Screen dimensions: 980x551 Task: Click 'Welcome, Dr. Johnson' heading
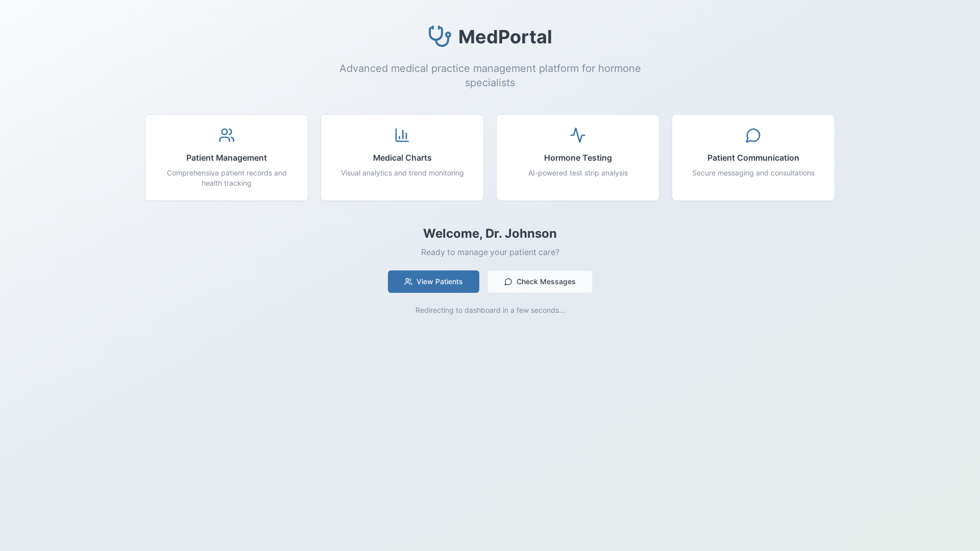click(x=490, y=233)
